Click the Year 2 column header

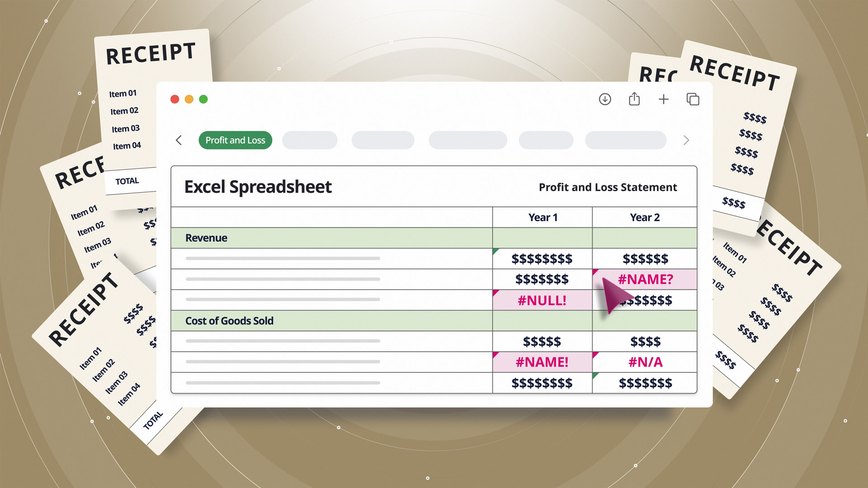pos(645,217)
